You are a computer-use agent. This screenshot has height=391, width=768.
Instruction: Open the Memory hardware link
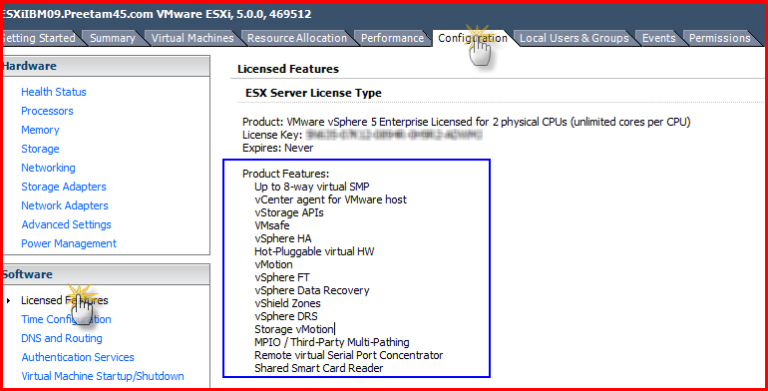[x=40, y=130]
